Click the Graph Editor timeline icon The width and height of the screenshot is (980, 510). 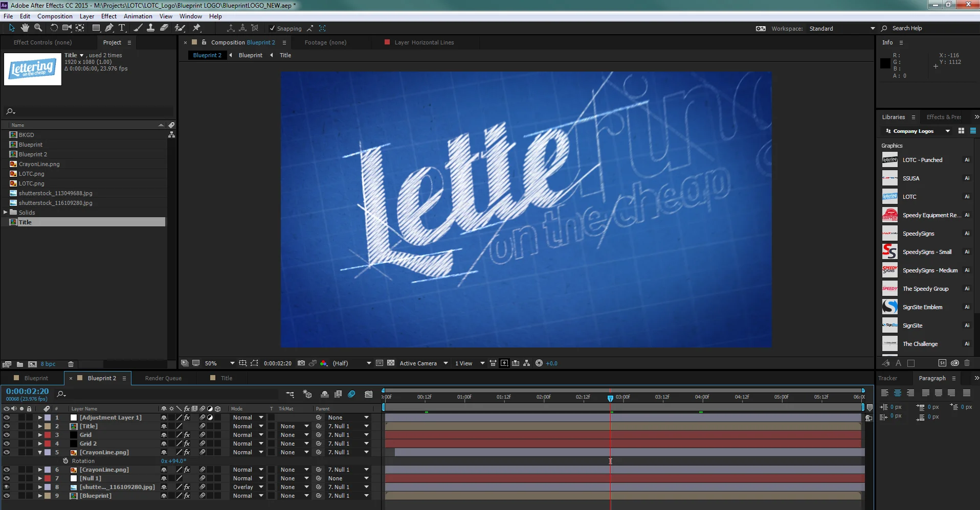369,394
